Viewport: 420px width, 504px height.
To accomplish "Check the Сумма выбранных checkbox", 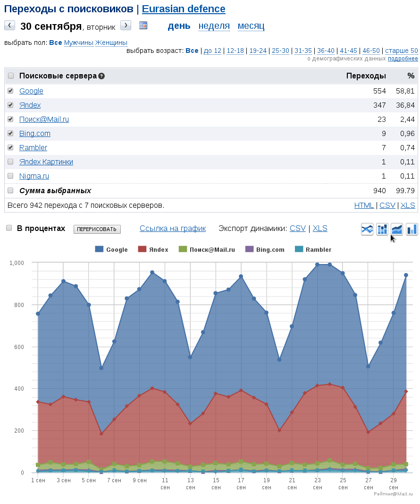I will (x=10, y=191).
